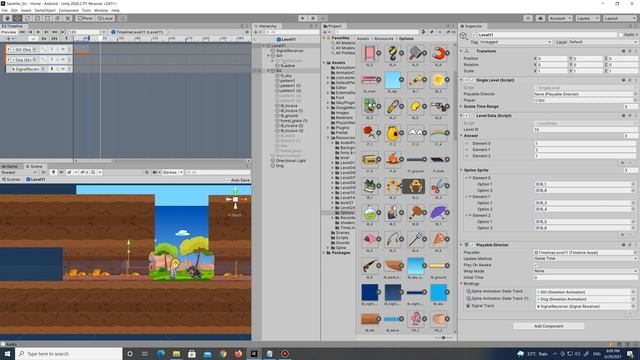The width and height of the screenshot is (640, 360).
Task: Toggle the Timeline Preview button
Action: pos(9,32)
